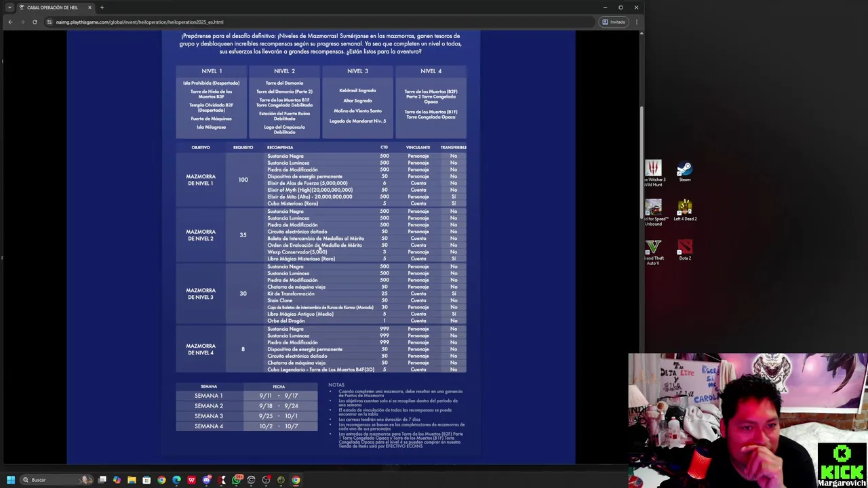
Task: Click the NIVEL 1 header
Action: tap(212, 71)
